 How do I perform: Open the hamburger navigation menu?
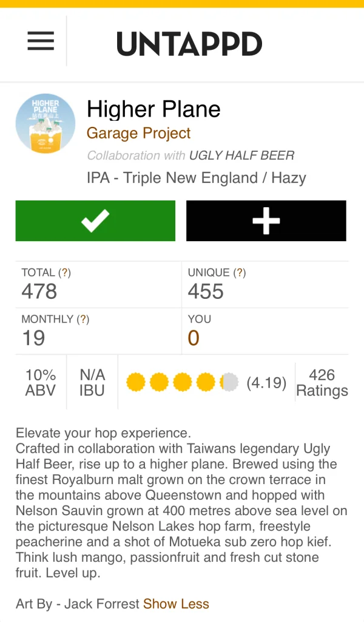(41, 41)
